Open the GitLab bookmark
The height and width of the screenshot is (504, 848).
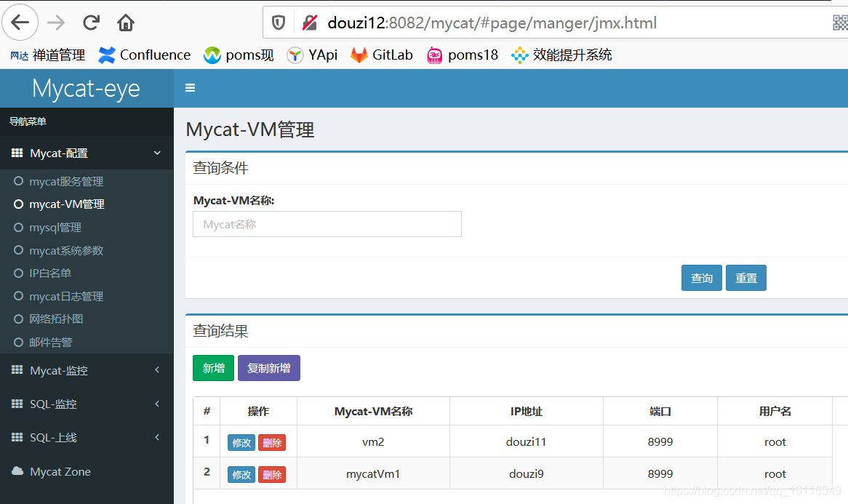tap(382, 55)
